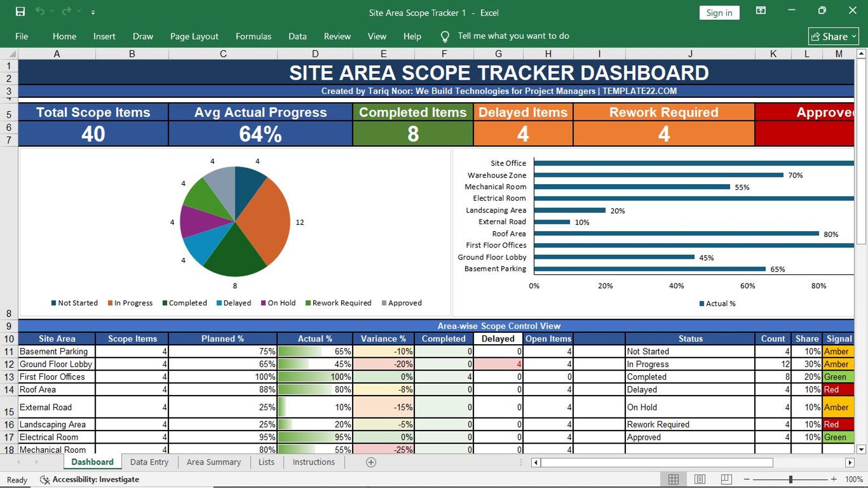This screenshot has height=489, width=868.
Task: Click the Roof Area 80% bar
Action: [x=677, y=233]
